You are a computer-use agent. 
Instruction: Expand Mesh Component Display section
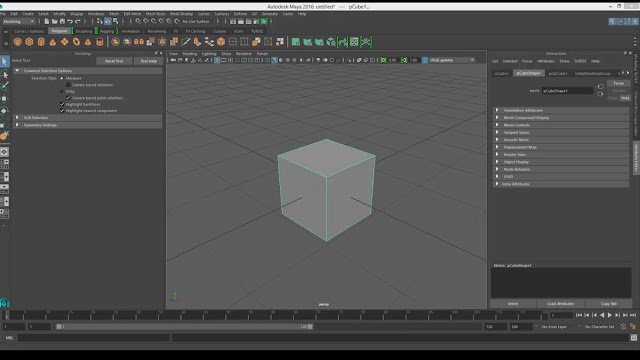point(497,118)
